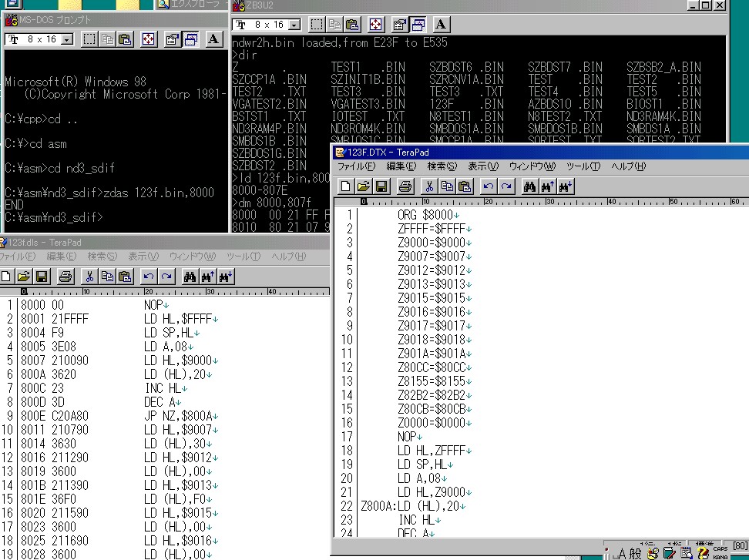
Task: Open ファイル(F) menu in 123f.dls TeraPad
Action: 18,257
